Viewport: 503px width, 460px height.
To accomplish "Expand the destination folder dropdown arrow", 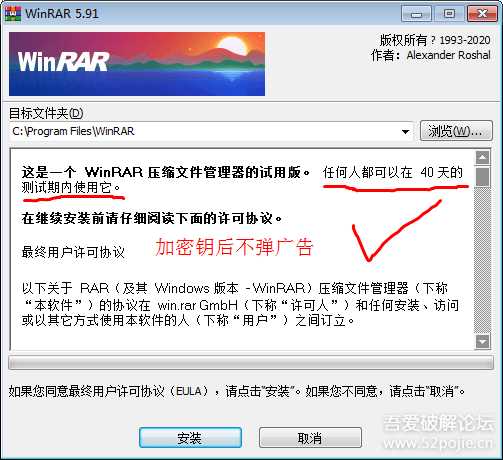I will pos(405,132).
